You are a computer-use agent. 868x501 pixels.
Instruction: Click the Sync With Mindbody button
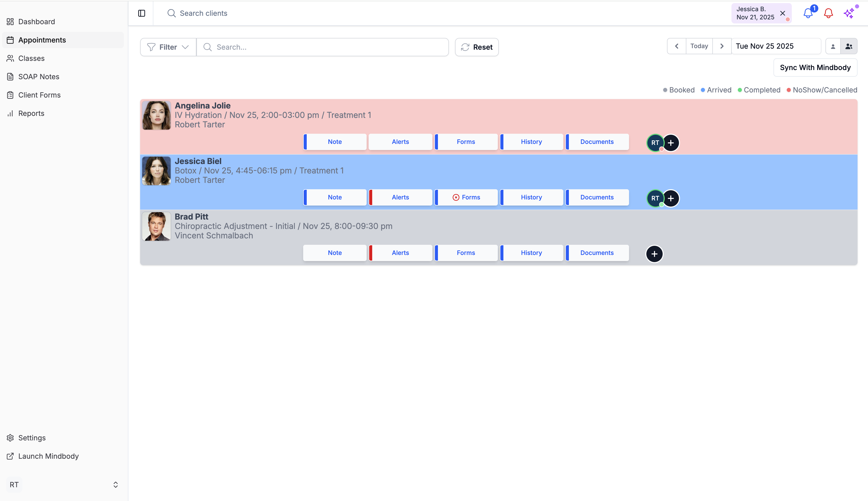(815, 67)
